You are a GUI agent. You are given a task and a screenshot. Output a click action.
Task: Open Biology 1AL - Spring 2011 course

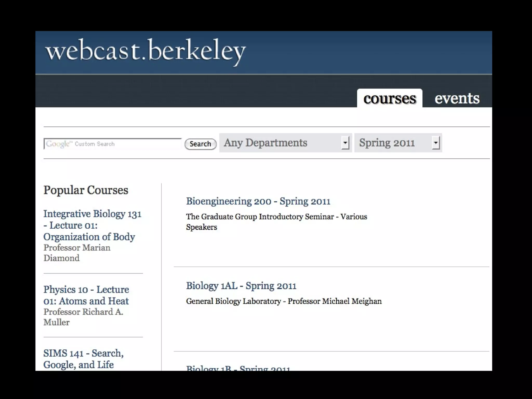241,286
